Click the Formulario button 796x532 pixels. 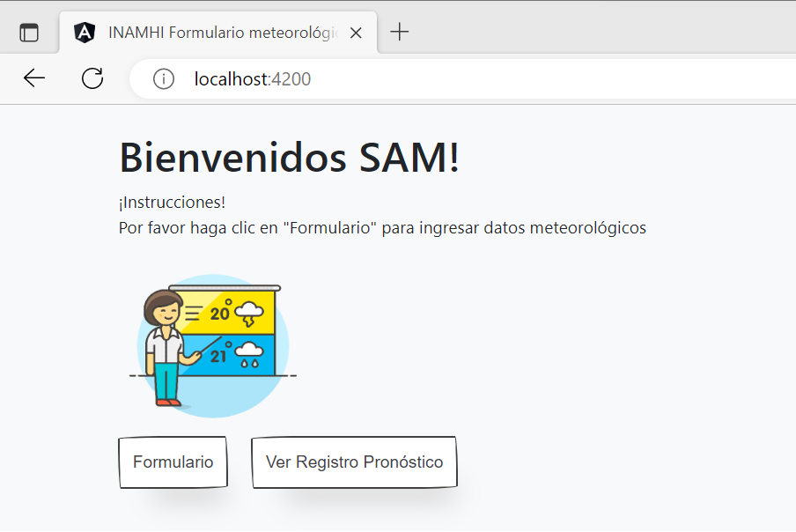(x=173, y=462)
